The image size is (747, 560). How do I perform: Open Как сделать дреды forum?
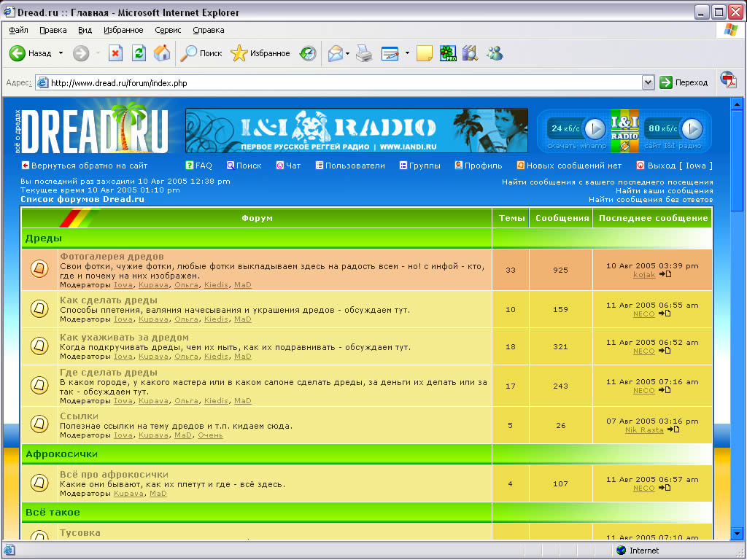click(109, 300)
